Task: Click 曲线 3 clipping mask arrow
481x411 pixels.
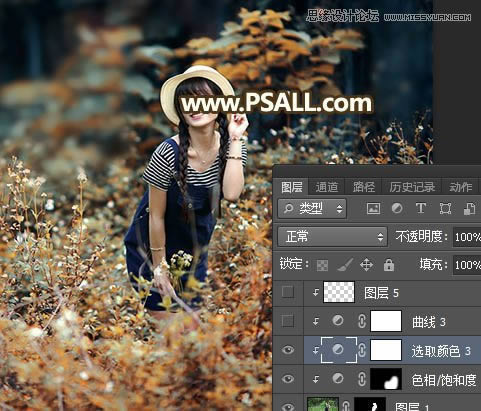Action: [x=315, y=321]
